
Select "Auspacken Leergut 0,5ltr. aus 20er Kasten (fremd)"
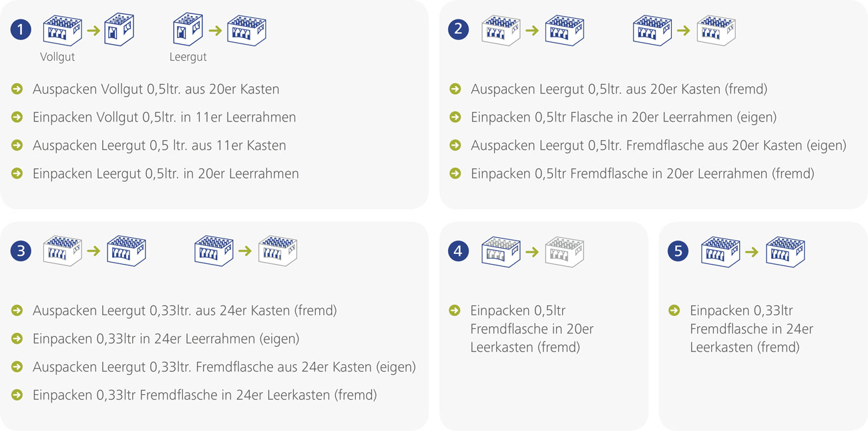[x=619, y=90]
